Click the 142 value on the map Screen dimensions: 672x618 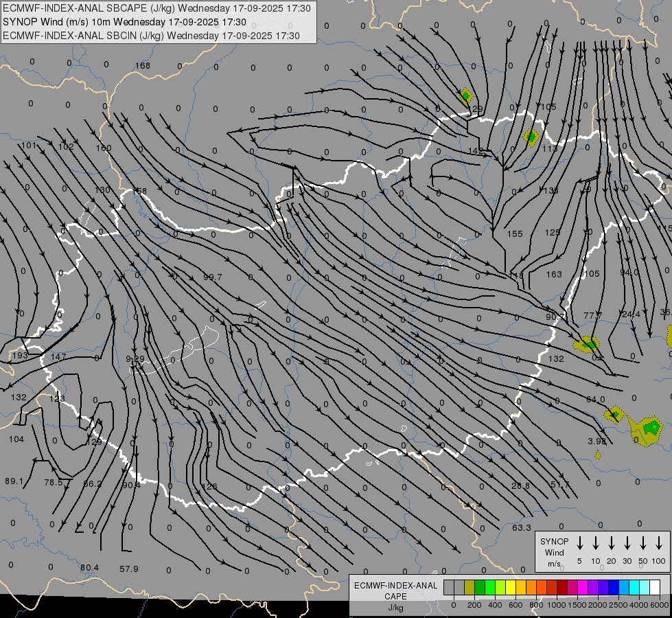pos(476,150)
